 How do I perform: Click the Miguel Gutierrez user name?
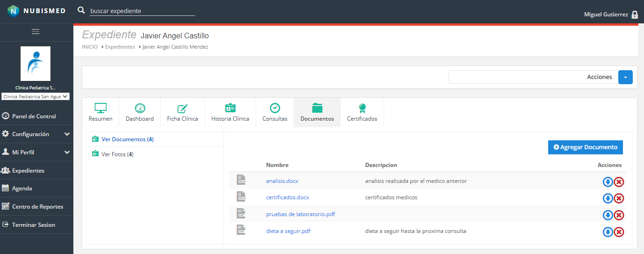click(x=606, y=15)
